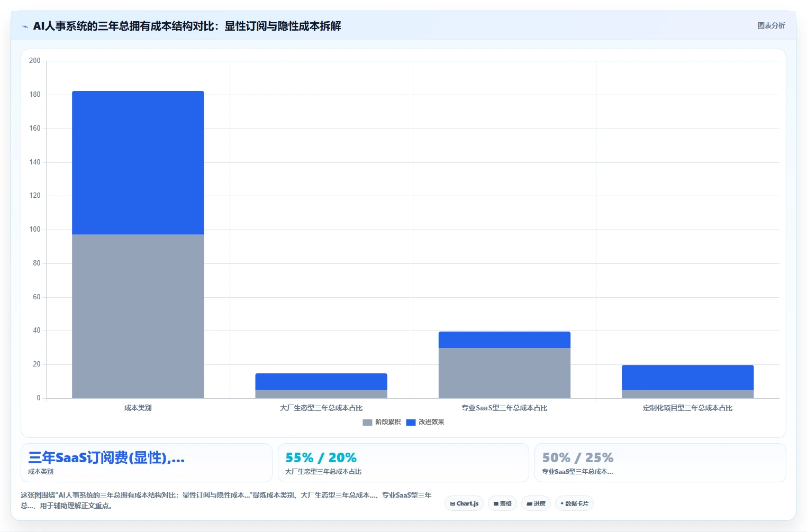Click the 100 y-axis tick label
Viewport: 807px width, 532px height.
[35, 230]
